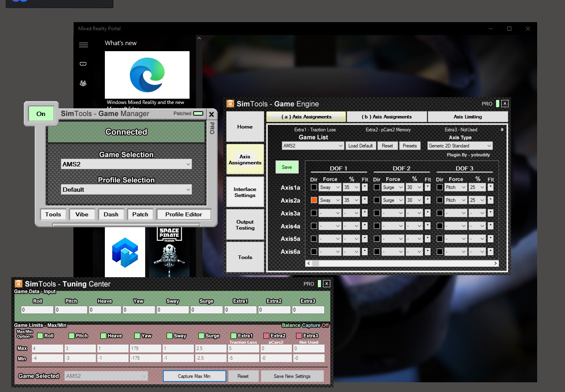
Task: Open Game Selected dropdown in Tuning Center
Action: pos(106,376)
